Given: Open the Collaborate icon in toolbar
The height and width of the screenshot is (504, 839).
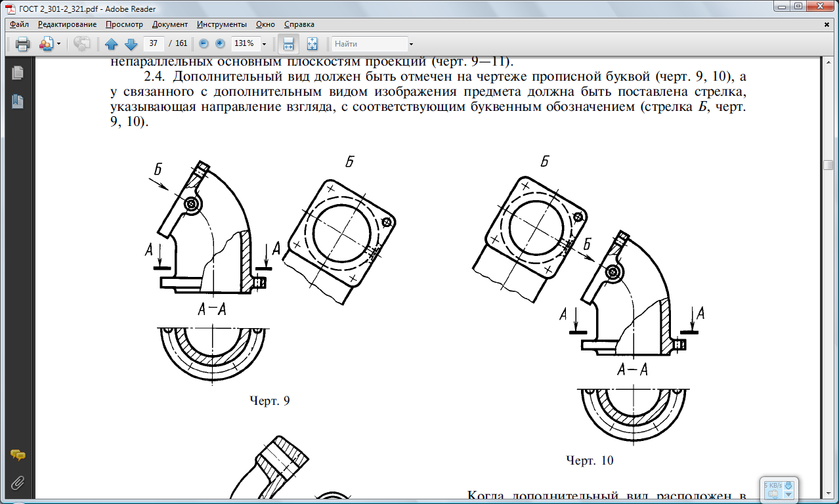Looking at the screenshot, I should tap(46, 44).
